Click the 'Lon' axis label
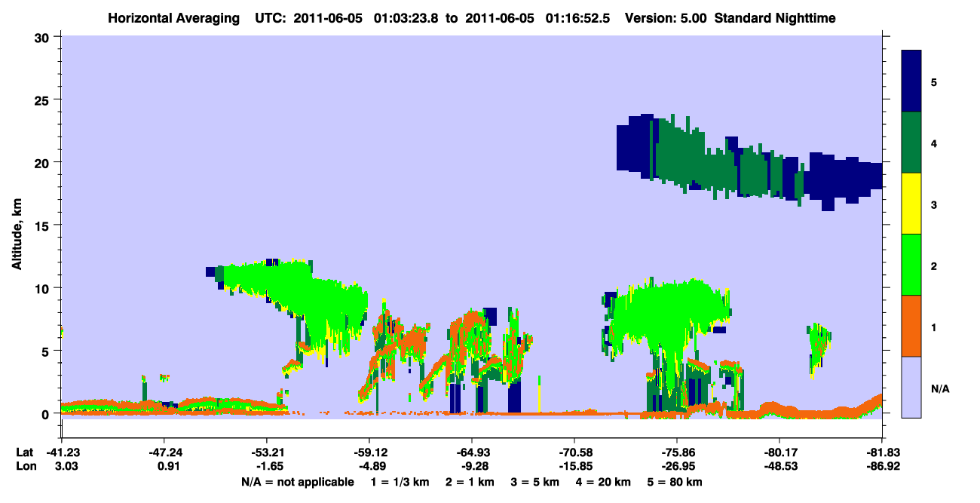980x503 pixels. [x=26, y=466]
